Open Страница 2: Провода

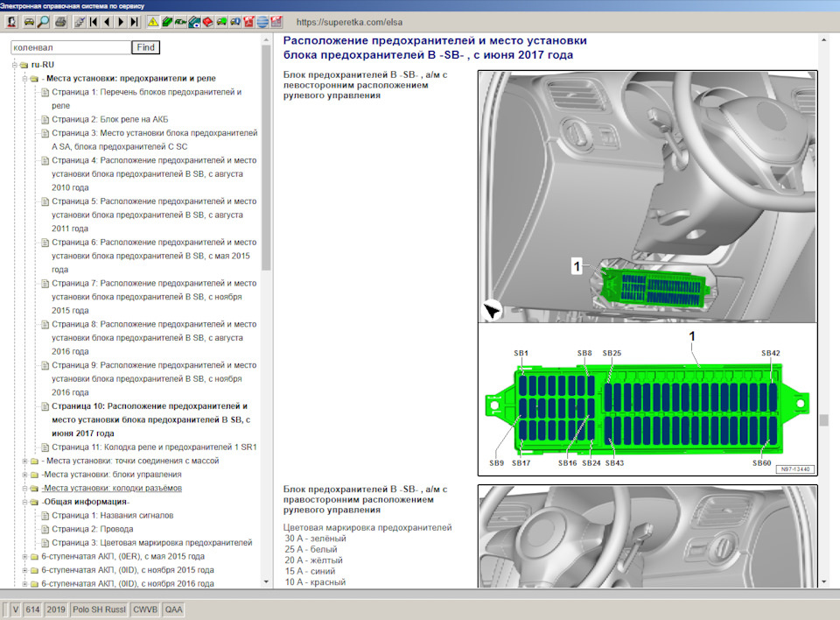(x=92, y=529)
